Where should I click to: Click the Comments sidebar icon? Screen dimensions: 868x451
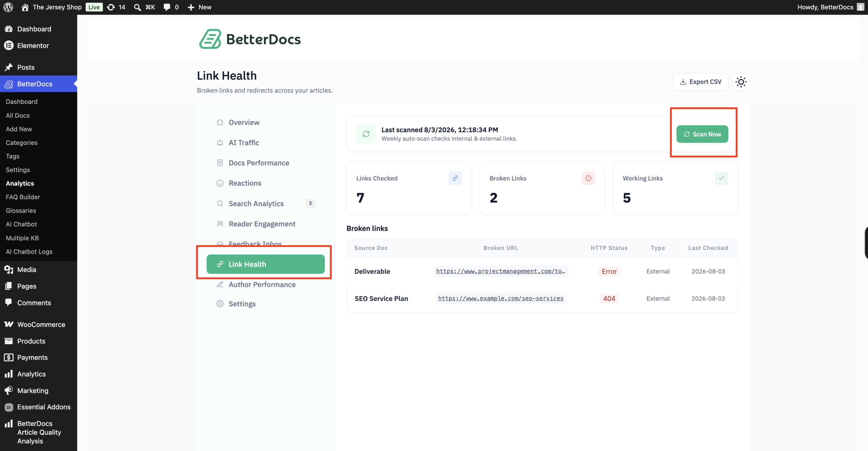pos(8,302)
